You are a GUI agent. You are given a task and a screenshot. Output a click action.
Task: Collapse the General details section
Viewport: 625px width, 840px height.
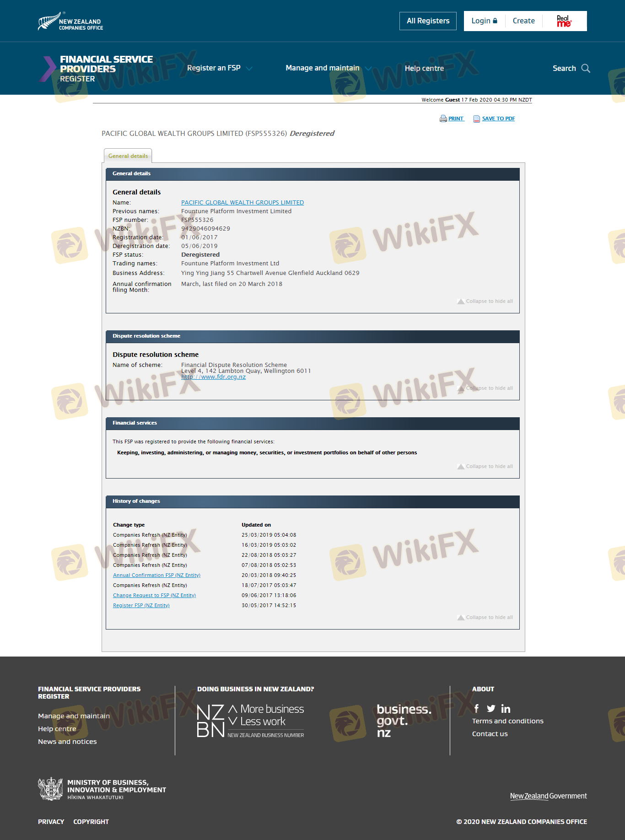coord(485,302)
